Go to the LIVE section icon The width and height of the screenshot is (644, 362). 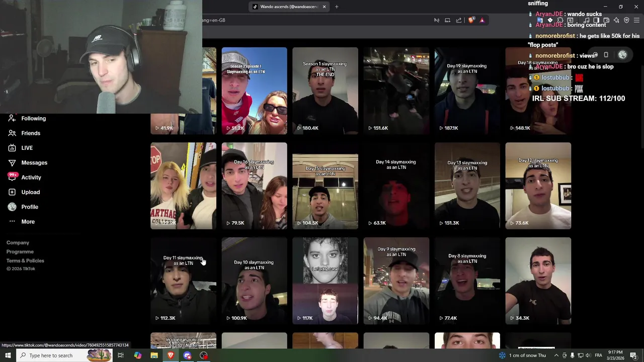[12, 148]
